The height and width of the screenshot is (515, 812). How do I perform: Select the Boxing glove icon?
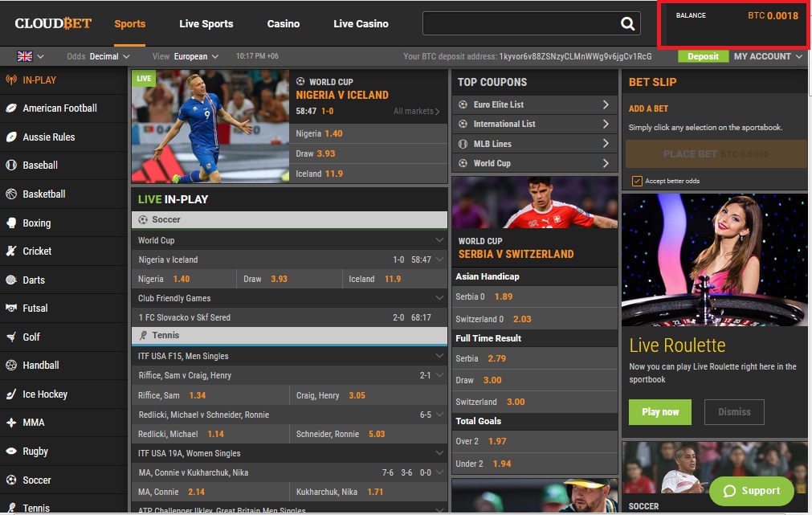tap(11, 223)
